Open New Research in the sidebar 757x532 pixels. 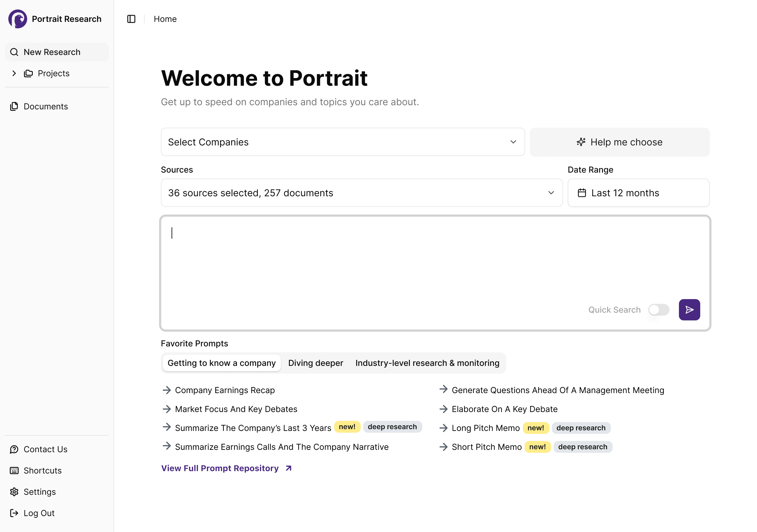[57, 52]
